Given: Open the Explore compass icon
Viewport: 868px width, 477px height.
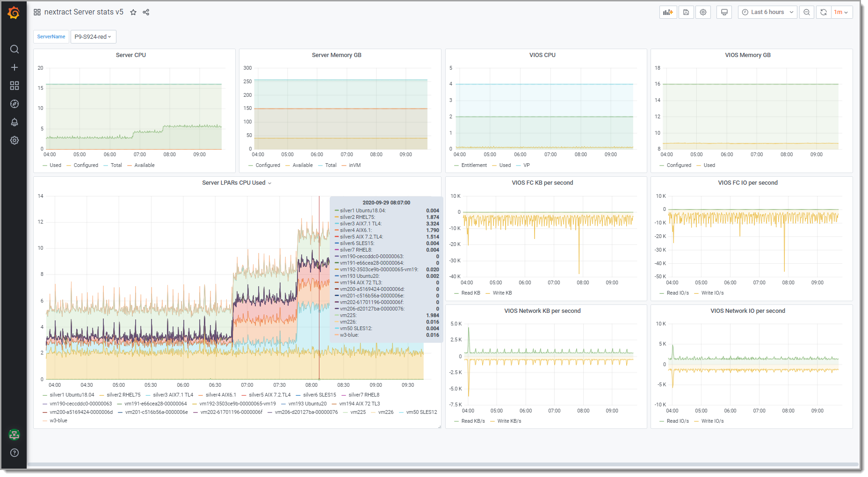Looking at the screenshot, I should point(14,104).
